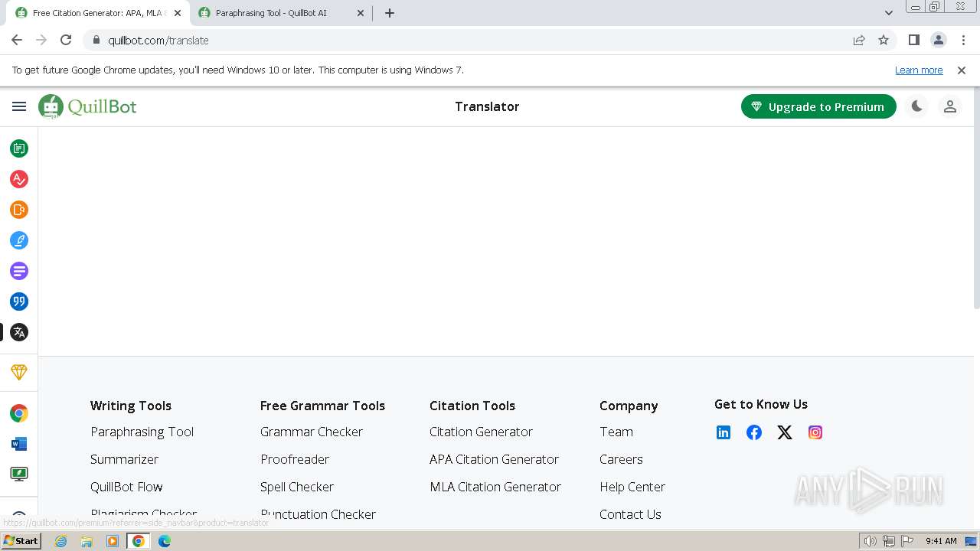Visit QuillBot LinkedIn page
Viewport: 980px width, 551px height.
coord(724,432)
